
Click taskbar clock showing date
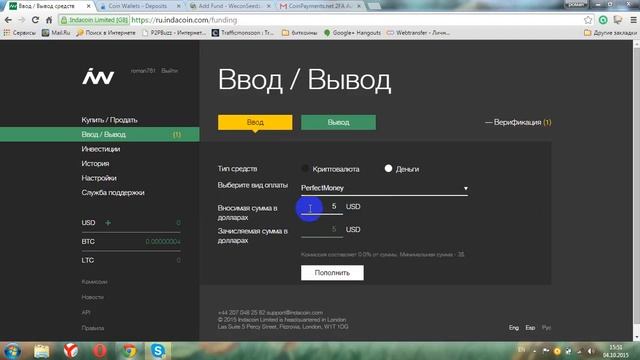[616, 351]
